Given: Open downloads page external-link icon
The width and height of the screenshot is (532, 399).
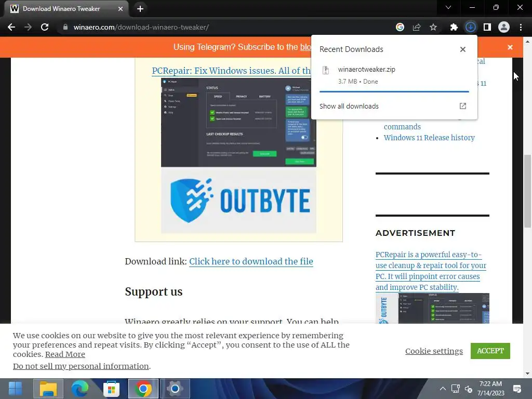Looking at the screenshot, I should pos(463,106).
